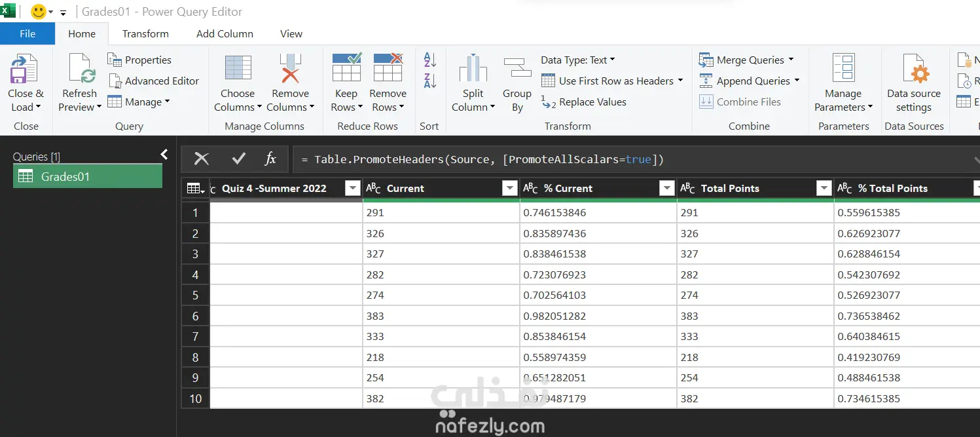Select row number 10
Viewport: 980px width, 437px height.
tap(195, 398)
